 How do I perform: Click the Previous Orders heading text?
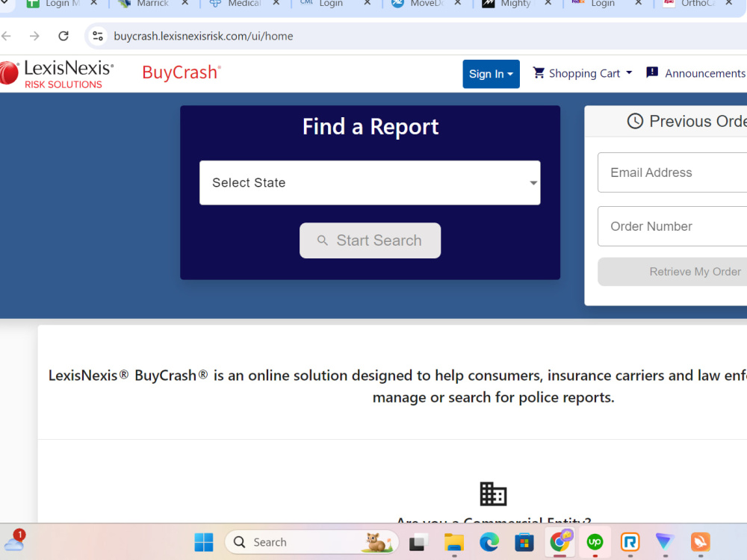coord(698,121)
